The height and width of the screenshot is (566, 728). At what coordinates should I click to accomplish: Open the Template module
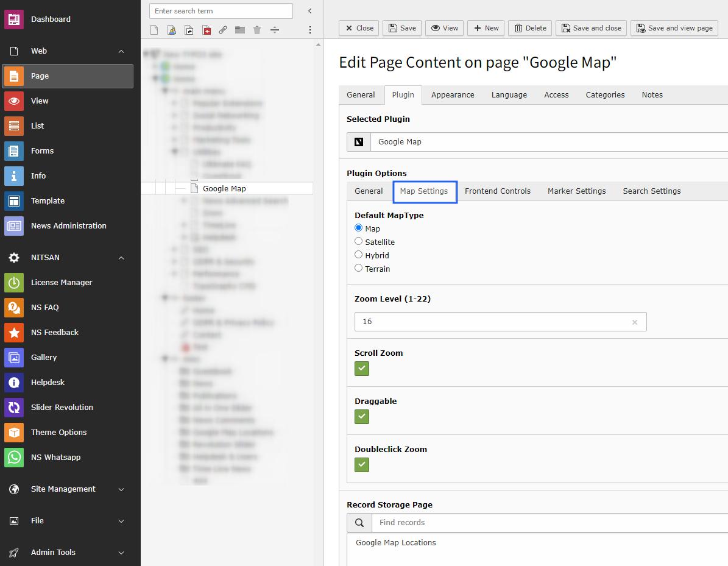68,201
